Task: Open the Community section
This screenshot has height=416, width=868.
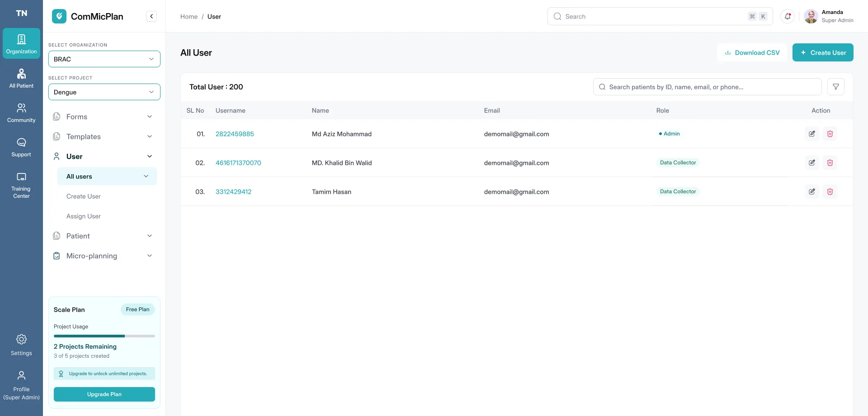Action: click(21, 112)
